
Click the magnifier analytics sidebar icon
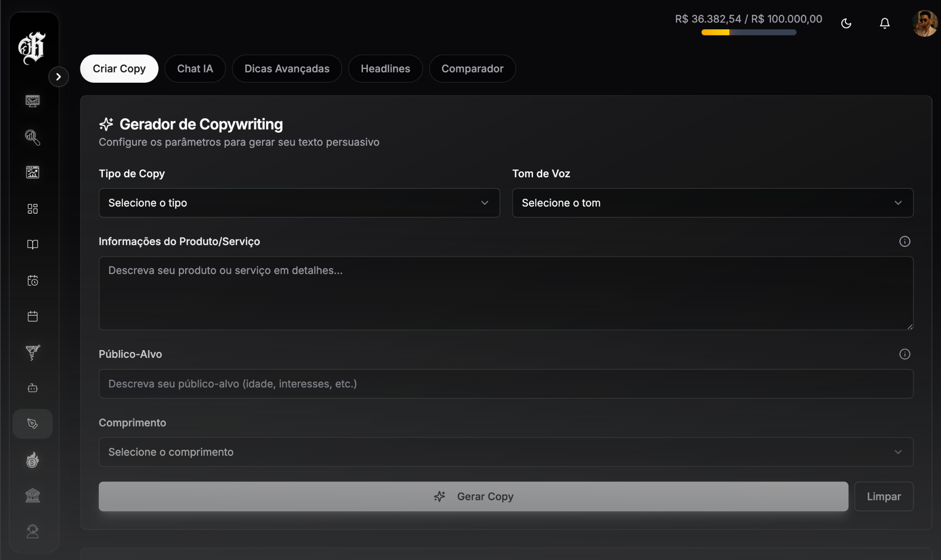point(33,137)
